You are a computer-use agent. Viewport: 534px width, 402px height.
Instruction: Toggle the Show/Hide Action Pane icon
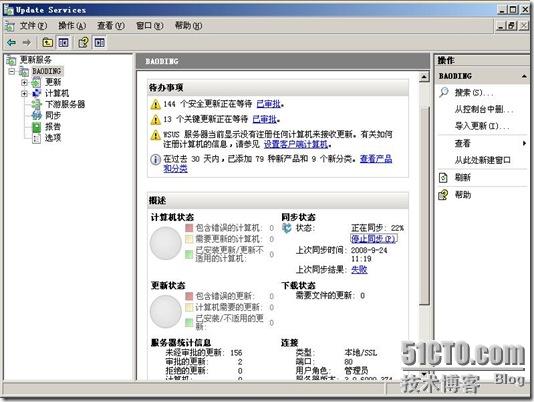pyautogui.click(x=99, y=43)
